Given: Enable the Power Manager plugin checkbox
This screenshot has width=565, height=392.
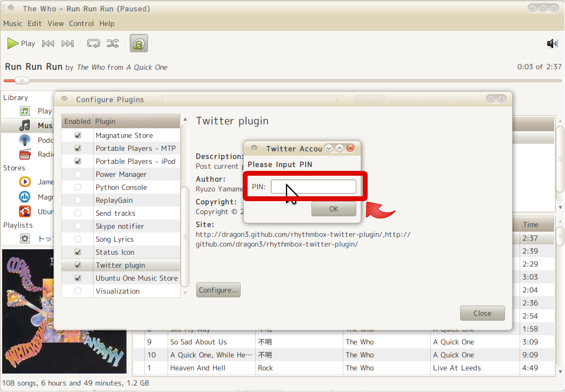Looking at the screenshot, I should tap(78, 175).
